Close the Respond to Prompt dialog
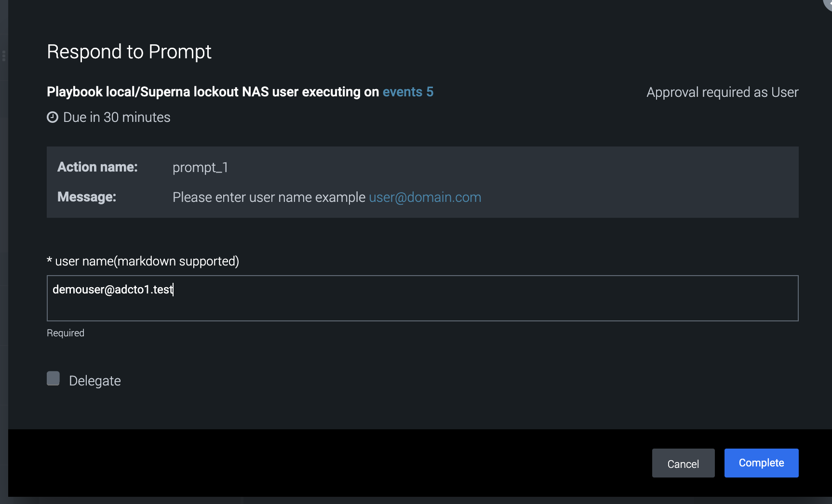 [x=828, y=3]
